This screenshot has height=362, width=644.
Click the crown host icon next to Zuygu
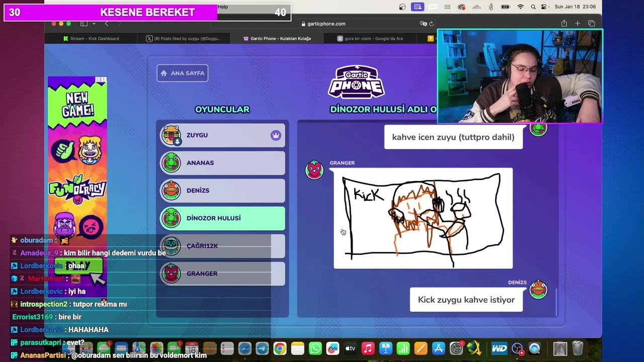point(276,135)
